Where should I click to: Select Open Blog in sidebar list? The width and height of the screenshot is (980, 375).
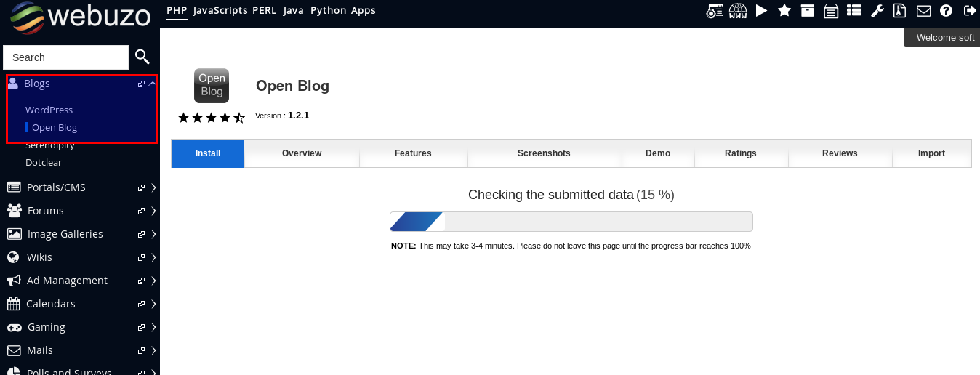click(x=55, y=127)
